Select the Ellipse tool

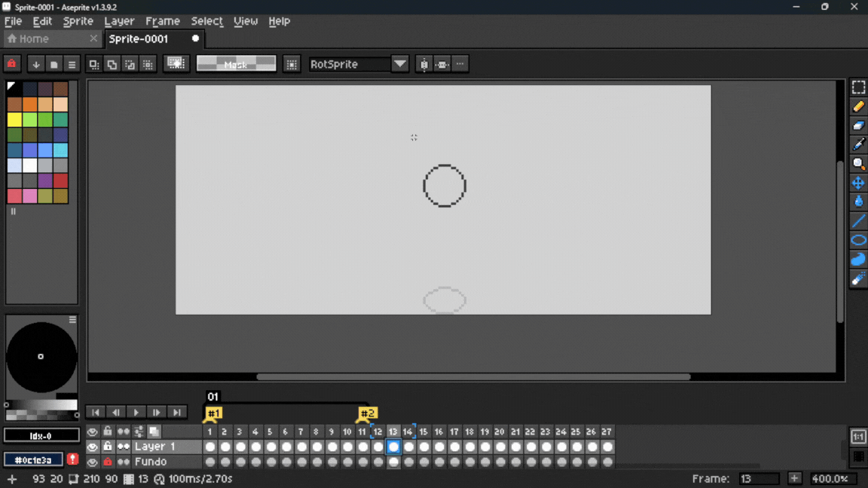click(x=858, y=240)
